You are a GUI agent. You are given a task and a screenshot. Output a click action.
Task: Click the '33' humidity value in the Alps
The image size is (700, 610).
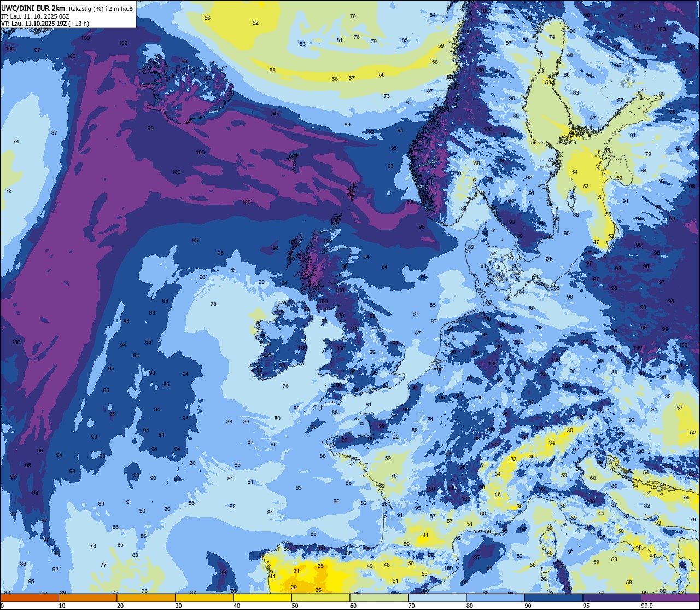pos(514,460)
